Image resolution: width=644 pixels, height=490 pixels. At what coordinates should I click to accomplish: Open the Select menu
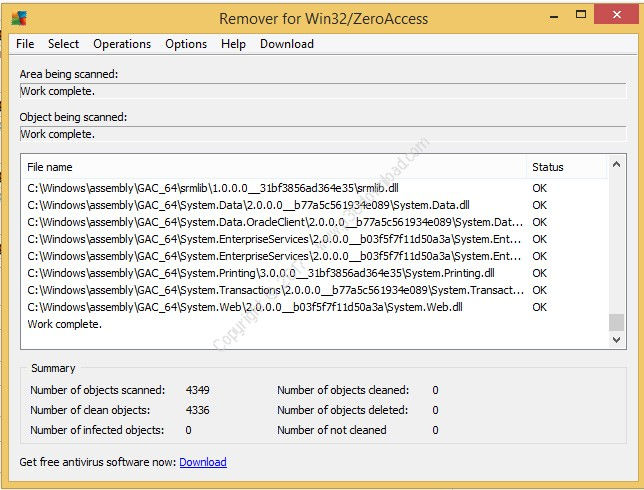(x=63, y=44)
